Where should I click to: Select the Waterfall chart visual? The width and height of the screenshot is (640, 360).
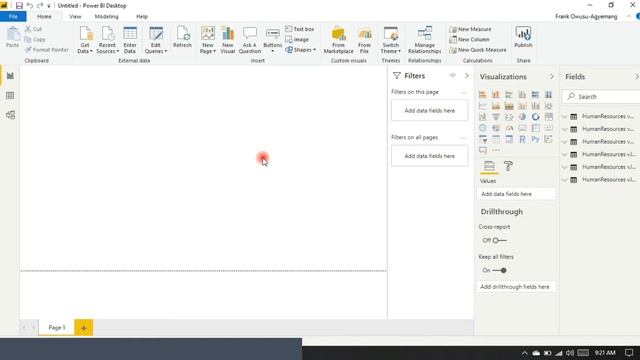[482, 117]
